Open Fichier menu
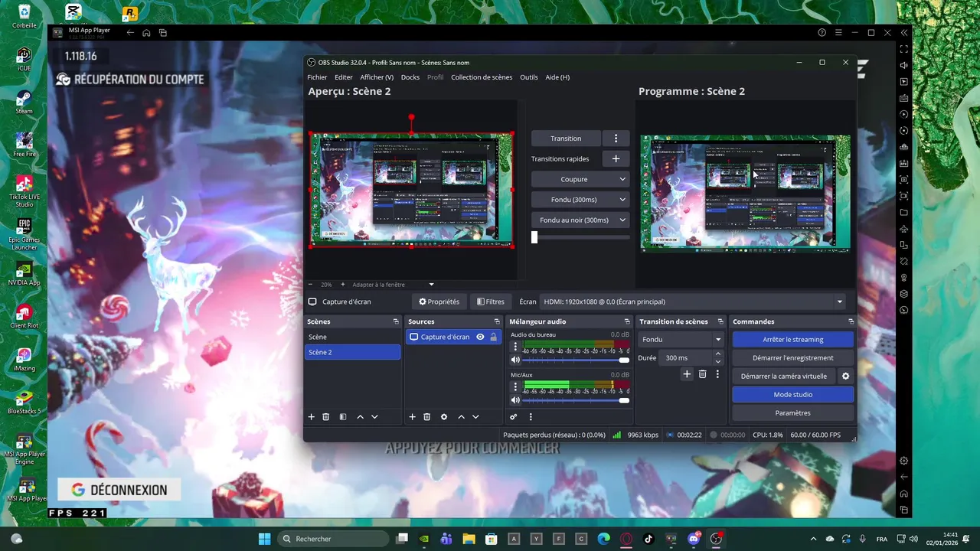 click(x=317, y=77)
